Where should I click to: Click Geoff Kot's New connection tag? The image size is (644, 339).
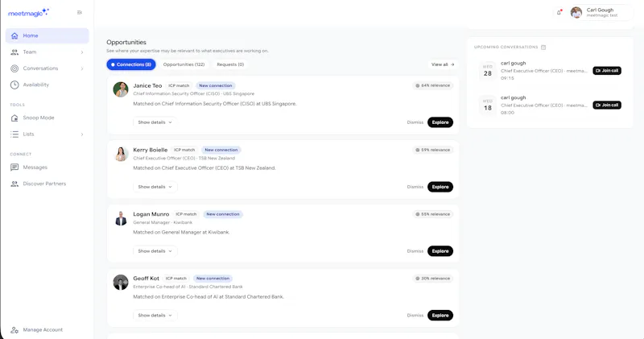point(213,279)
